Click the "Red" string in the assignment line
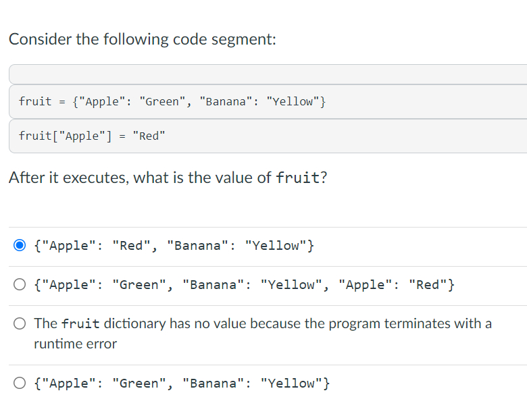This screenshot has height=420, width=527. pyautogui.click(x=149, y=136)
